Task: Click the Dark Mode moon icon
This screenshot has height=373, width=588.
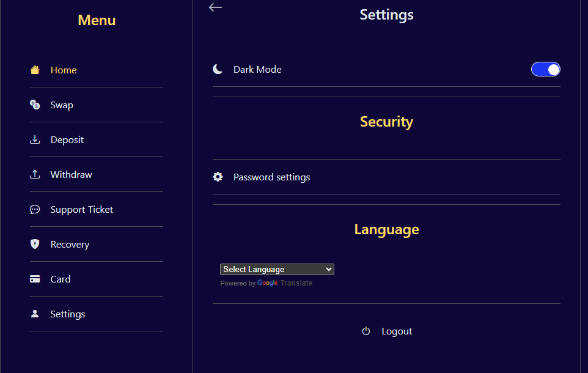Action: coord(218,69)
